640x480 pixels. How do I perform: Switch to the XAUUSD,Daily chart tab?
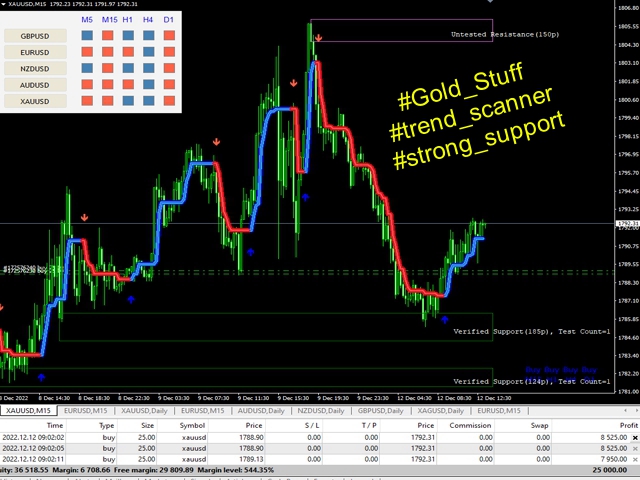(144, 411)
